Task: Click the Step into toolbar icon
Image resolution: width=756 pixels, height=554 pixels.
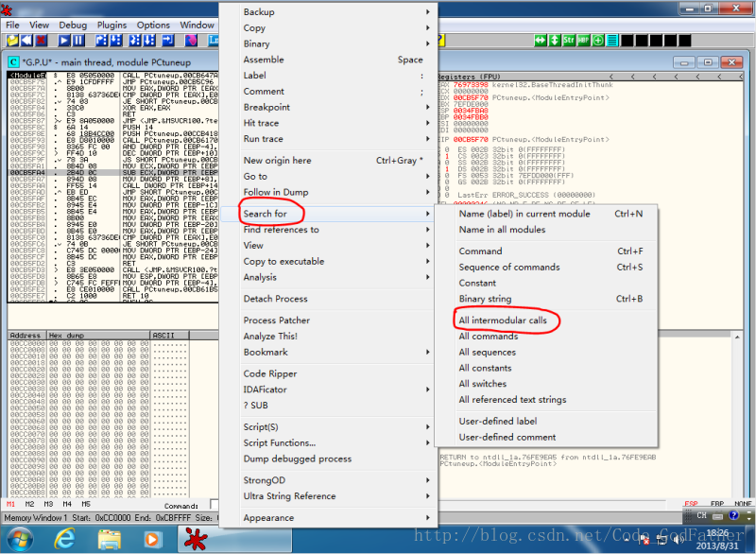Action: [101, 41]
